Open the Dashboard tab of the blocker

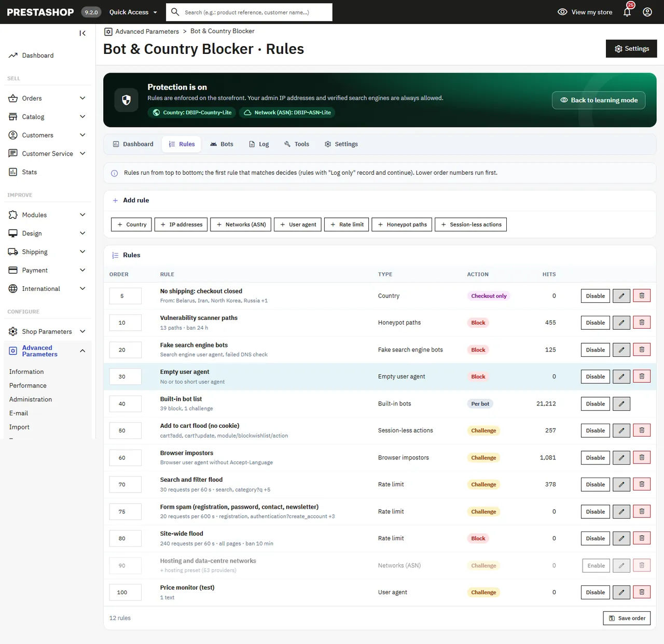click(x=133, y=144)
